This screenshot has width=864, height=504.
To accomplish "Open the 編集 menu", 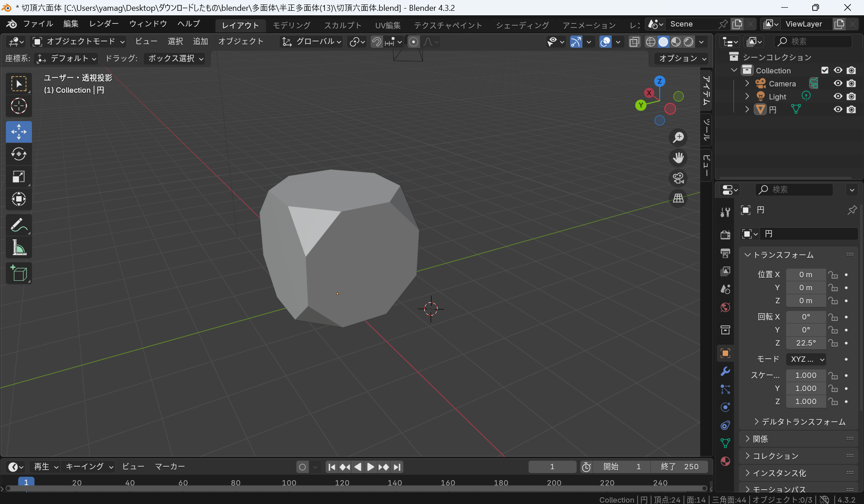I will tap(71, 24).
